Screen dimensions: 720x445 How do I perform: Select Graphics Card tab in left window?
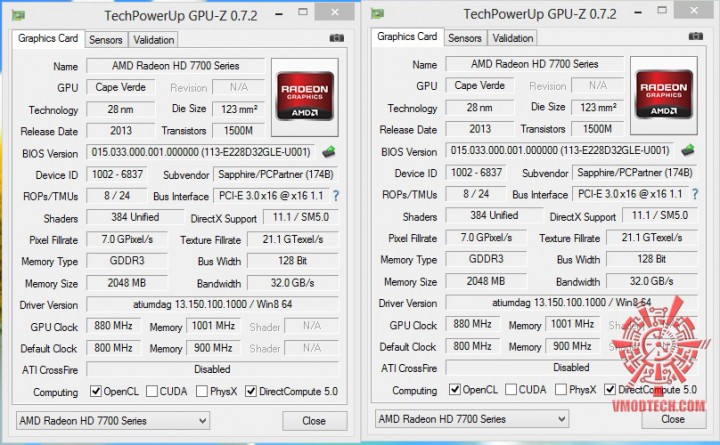48,39
